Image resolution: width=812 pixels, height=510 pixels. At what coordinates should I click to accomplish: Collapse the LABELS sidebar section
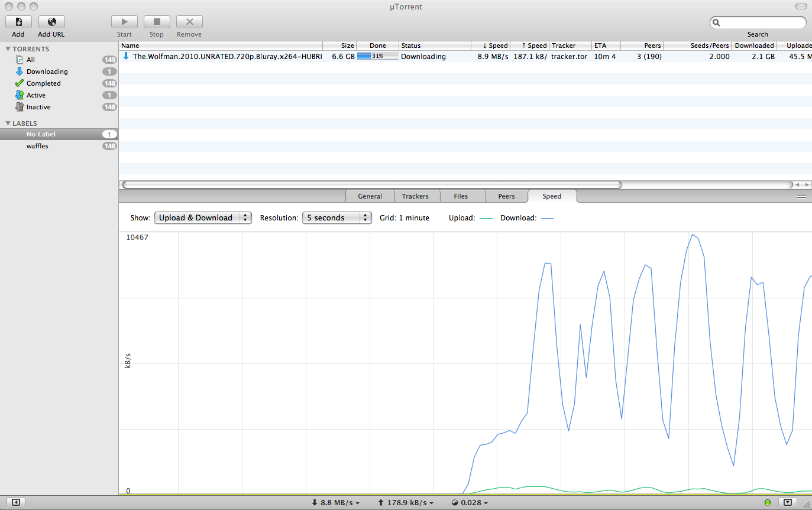coord(8,124)
